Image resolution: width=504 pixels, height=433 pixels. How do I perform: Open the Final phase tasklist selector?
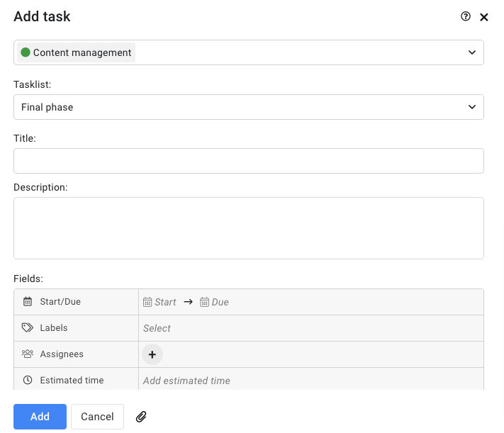(249, 107)
